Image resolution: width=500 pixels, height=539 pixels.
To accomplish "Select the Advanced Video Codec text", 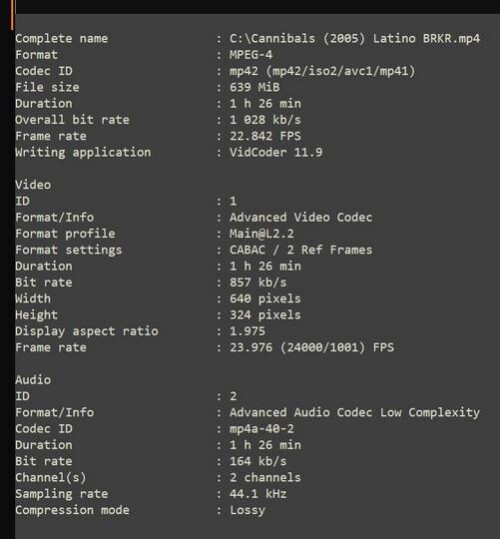I will click(301, 217).
